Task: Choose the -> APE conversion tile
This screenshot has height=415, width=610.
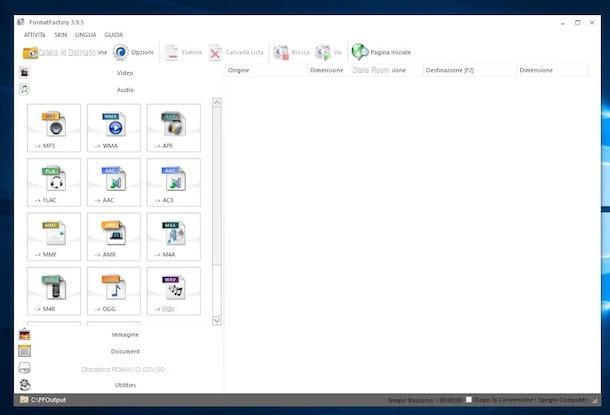Action: [174, 128]
